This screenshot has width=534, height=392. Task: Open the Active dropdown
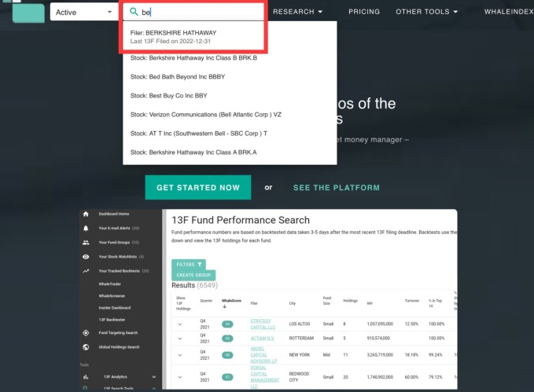click(x=84, y=12)
